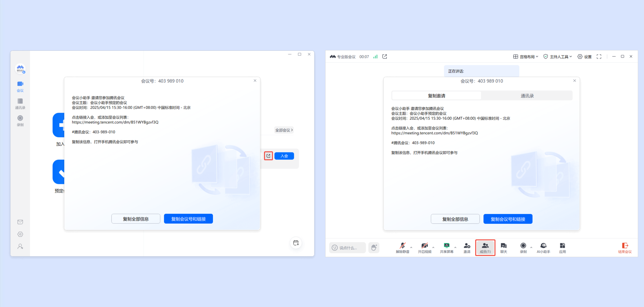This screenshot has height=307, width=644.
Task: Expand the 宫格布局 layout dropdown
Action: coord(526,56)
